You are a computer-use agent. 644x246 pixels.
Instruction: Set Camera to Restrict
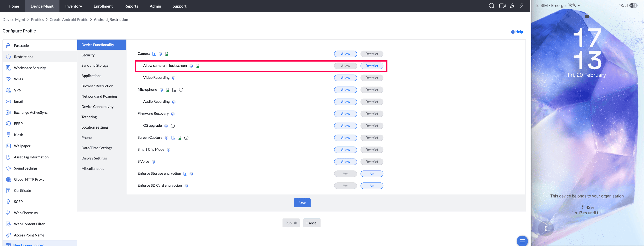pyautogui.click(x=372, y=54)
